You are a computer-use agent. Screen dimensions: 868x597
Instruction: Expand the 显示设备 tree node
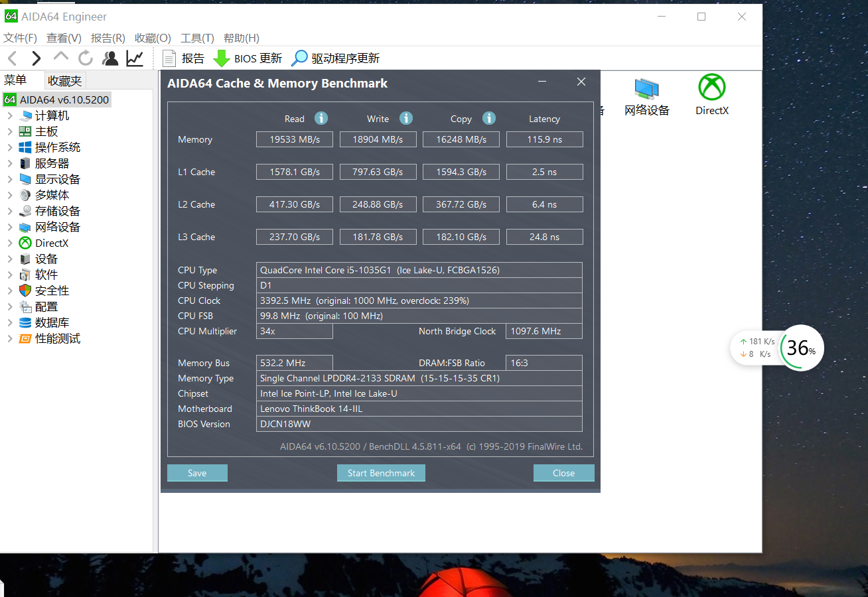tap(10, 180)
